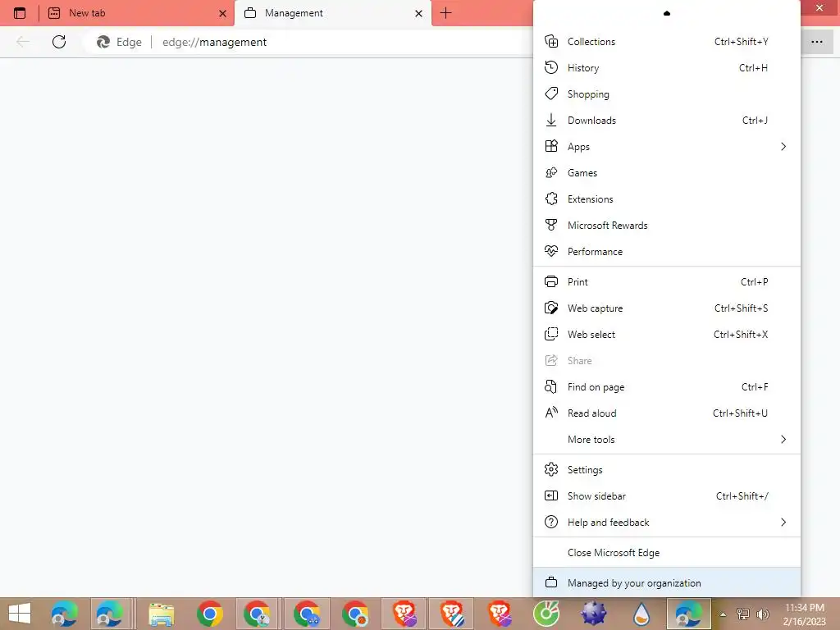The width and height of the screenshot is (840, 630).
Task: Click the Back arrow button
Action: click(22, 42)
